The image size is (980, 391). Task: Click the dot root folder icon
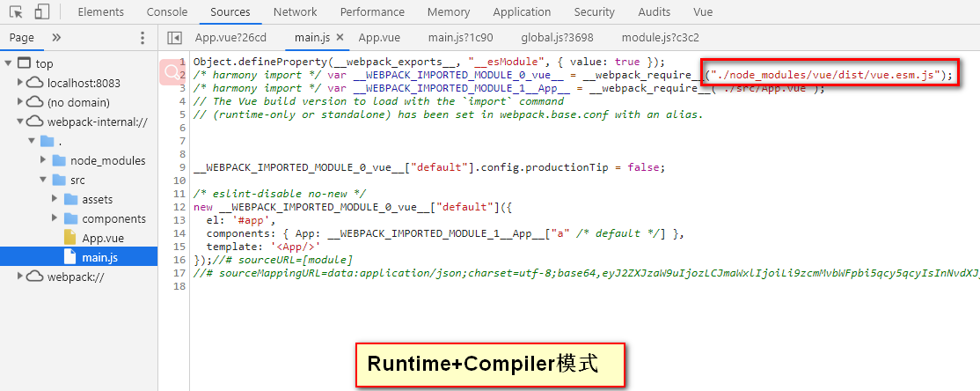pyautogui.click(x=47, y=141)
